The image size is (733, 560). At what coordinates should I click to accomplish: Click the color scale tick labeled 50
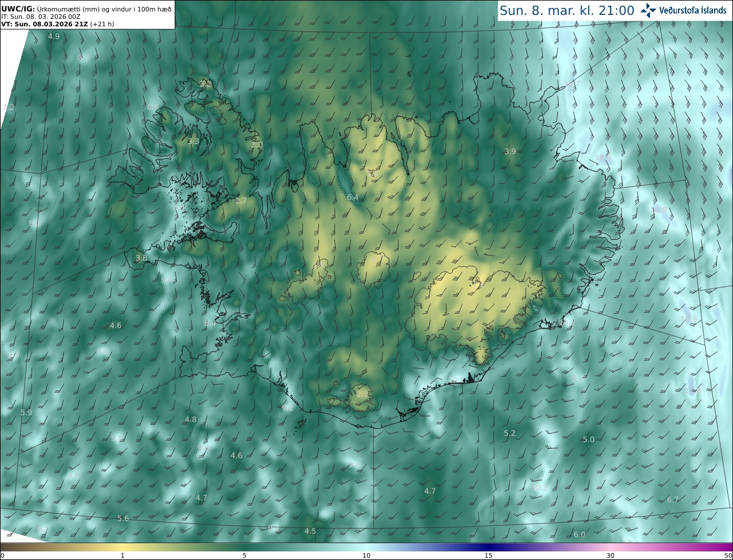(728, 555)
